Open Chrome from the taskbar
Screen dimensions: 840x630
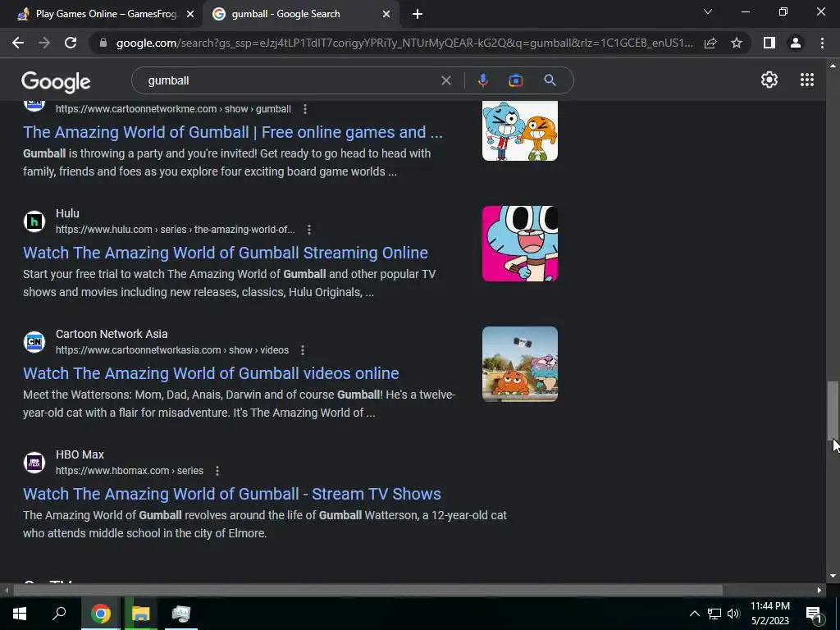click(100, 614)
